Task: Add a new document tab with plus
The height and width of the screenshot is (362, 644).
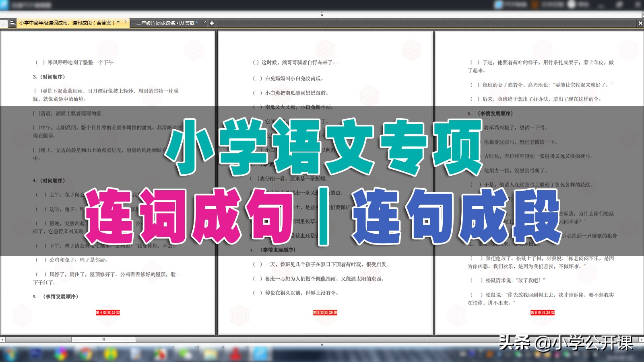Action: [212, 23]
